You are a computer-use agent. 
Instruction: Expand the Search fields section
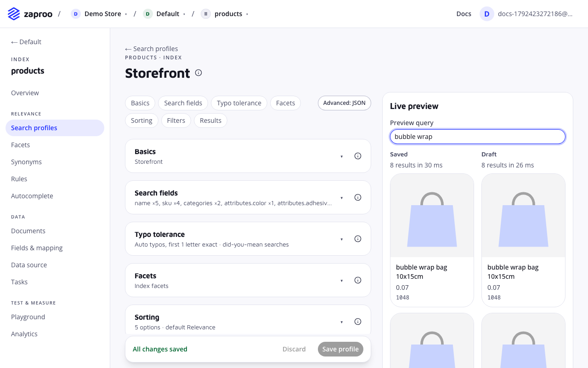tap(341, 198)
